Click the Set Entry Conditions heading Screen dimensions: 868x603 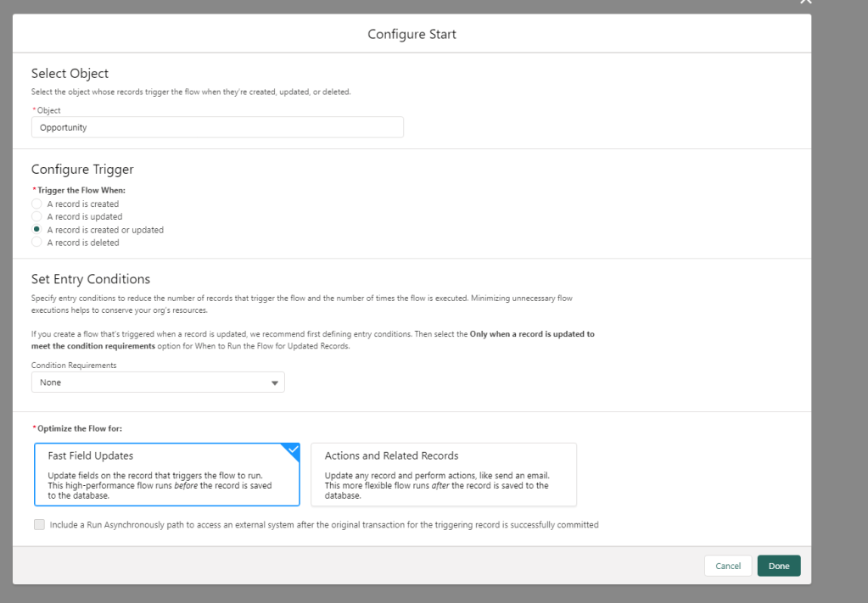[x=90, y=279]
